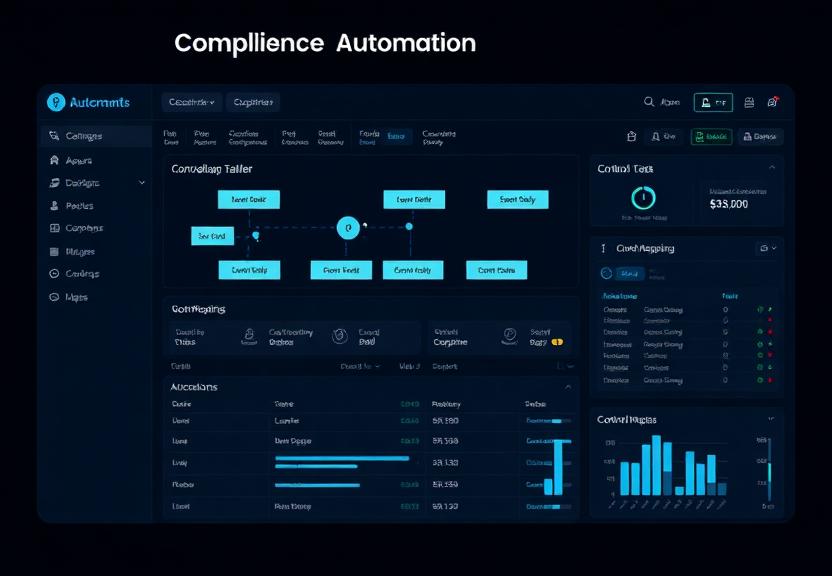Image resolution: width=832 pixels, height=576 pixels.
Task: Click the small round node right of the central circle
Action: 409,226
